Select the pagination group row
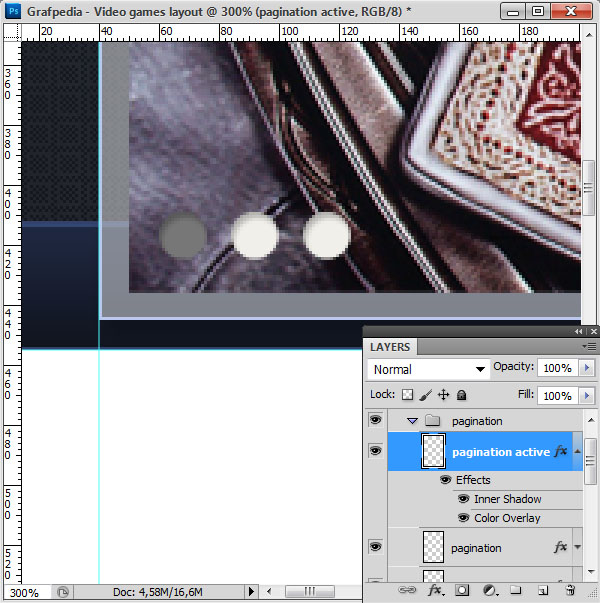The width and height of the screenshot is (600, 603). point(485,421)
